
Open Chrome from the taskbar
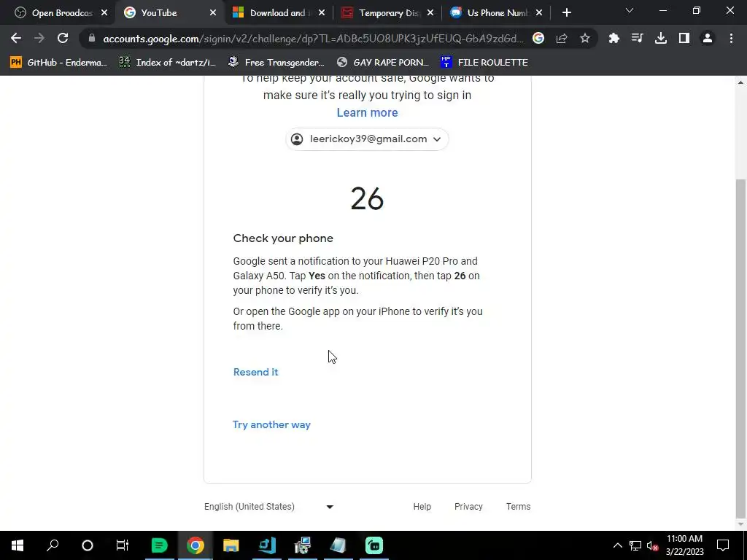coord(196,545)
